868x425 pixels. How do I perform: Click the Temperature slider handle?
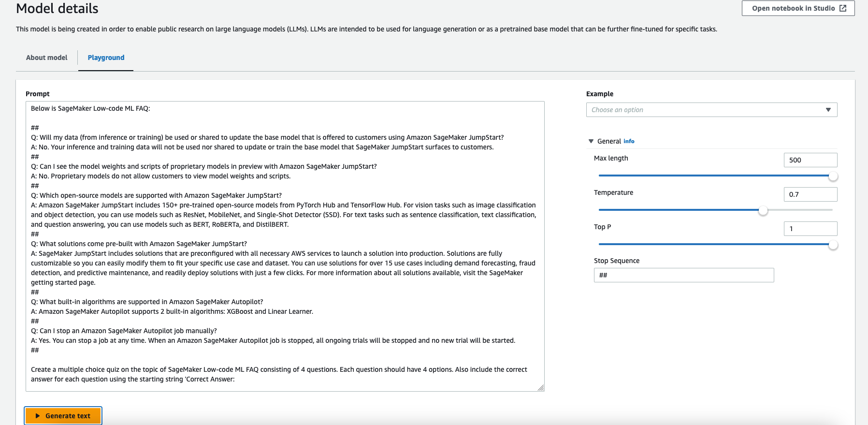(763, 210)
